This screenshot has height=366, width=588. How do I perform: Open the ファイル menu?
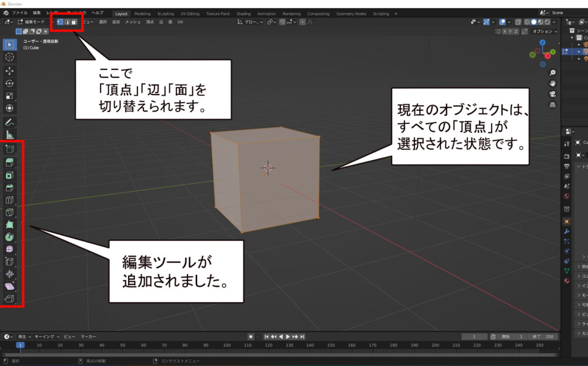(x=19, y=13)
